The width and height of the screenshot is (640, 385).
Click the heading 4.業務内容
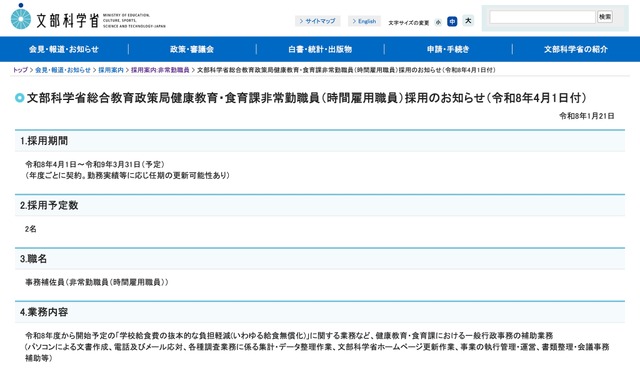tap(44, 312)
